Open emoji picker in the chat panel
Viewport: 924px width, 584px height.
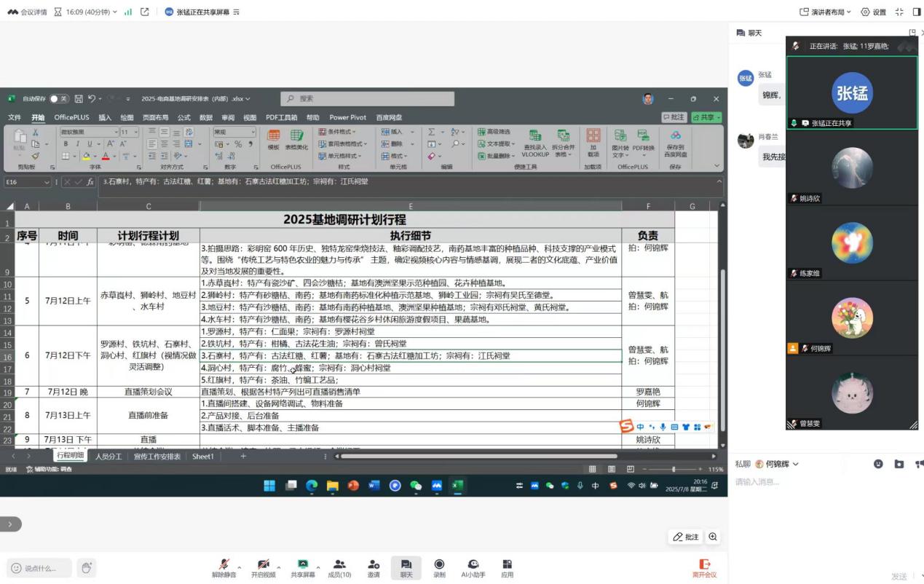click(878, 464)
